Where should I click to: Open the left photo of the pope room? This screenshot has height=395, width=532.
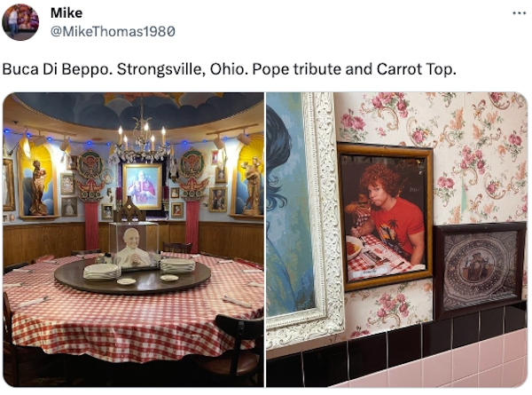click(x=133, y=240)
